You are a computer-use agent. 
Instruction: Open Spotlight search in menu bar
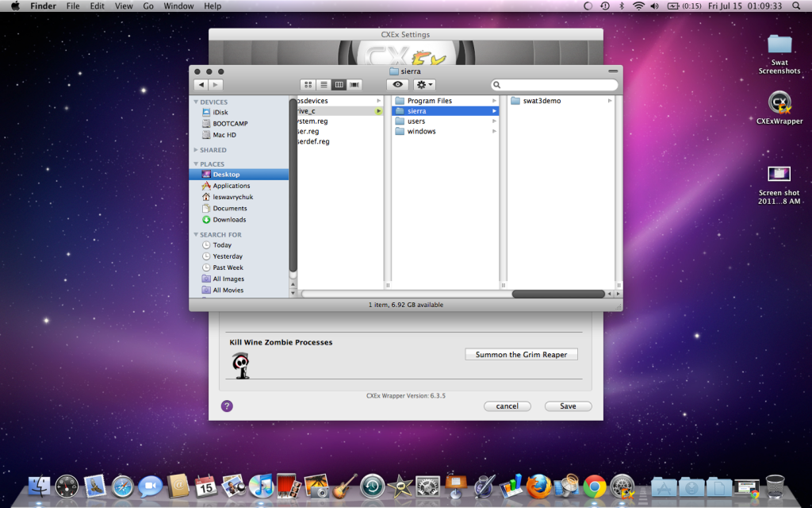click(796, 6)
